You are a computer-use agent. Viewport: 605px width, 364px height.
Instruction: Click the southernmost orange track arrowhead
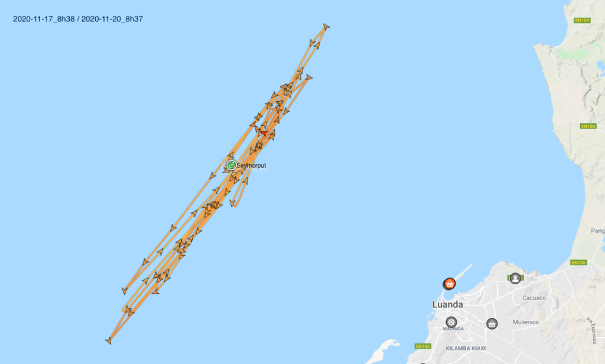point(109,340)
